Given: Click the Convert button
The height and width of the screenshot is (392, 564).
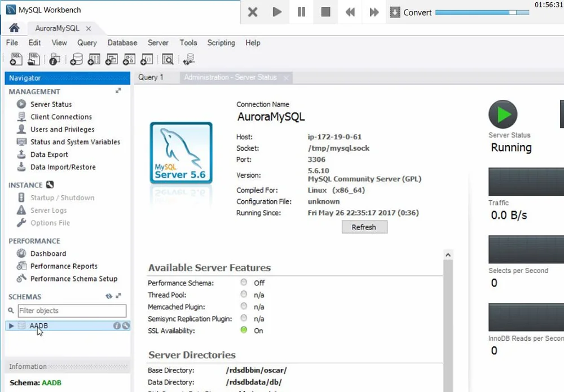Looking at the screenshot, I should pos(411,12).
